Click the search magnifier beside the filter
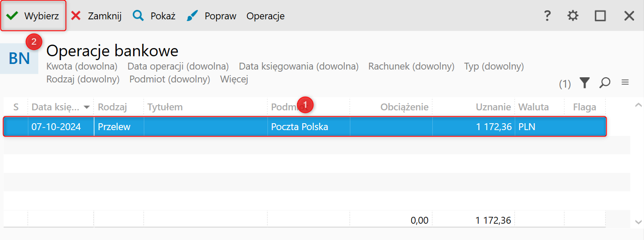This screenshot has height=240, width=644. pyautogui.click(x=605, y=83)
